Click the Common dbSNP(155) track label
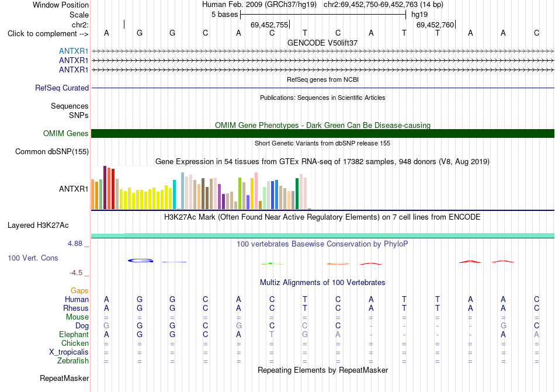This screenshot has width=555, height=392. pyautogui.click(x=52, y=151)
